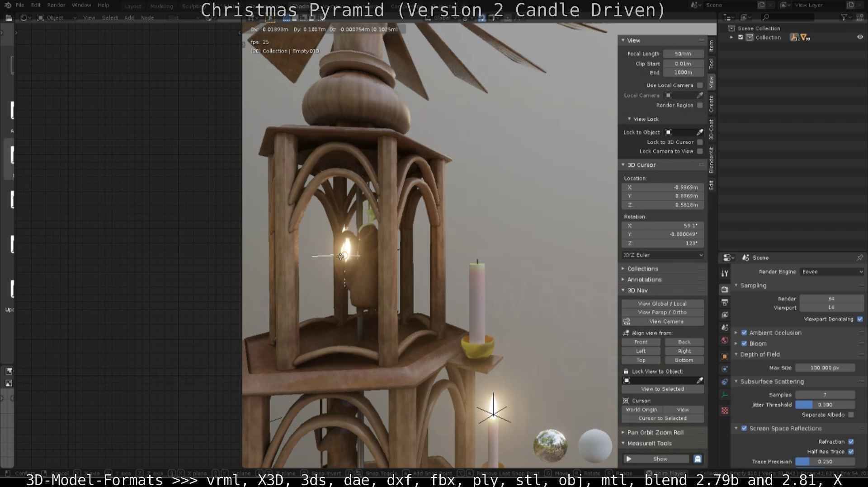Collapse the Sampling section
Image resolution: width=868 pixels, height=487 pixels.
(x=798, y=286)
